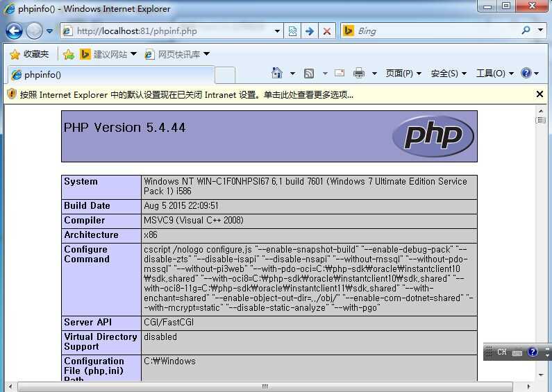Click the Read Mail icon
This screenshot has width=552, height=392.
[x=340, y=73]
